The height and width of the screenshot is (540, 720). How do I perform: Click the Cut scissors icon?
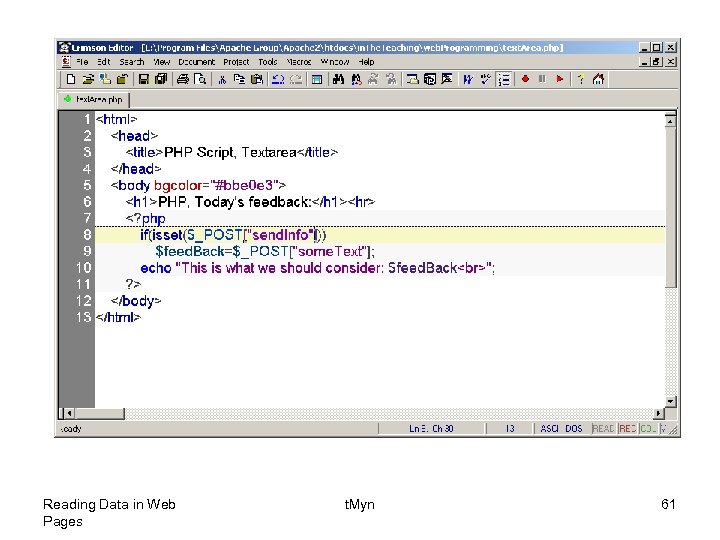pos(222,79)
